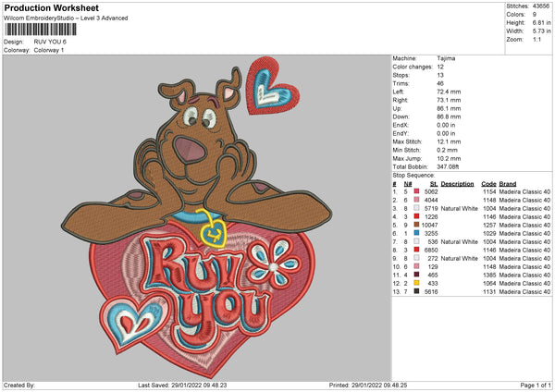Click the Stops value "13"
This screenshot has width=555, height=392.
click(x=440, y=75)
